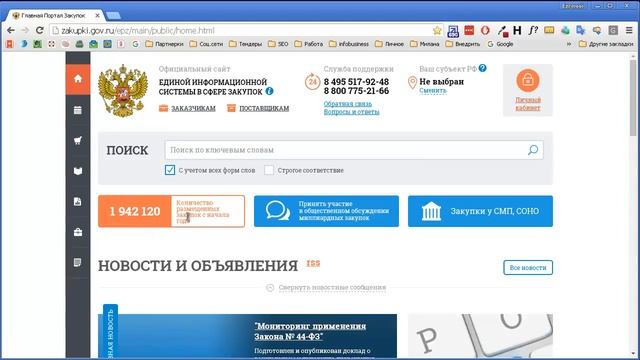Click the Сменить region link
640x360 pixels.
click(433, 91)
